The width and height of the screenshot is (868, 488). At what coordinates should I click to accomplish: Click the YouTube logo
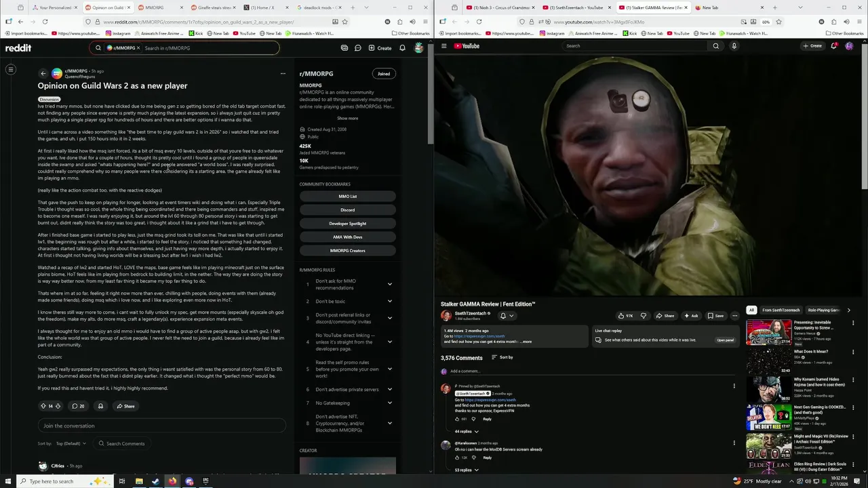coord(467,46)
